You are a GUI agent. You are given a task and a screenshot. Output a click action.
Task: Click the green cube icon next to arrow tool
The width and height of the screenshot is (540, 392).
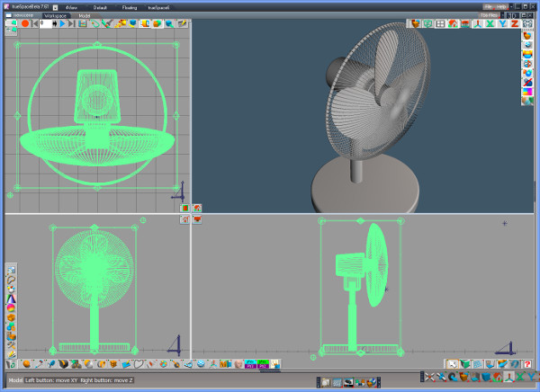(x=465, y=364)
